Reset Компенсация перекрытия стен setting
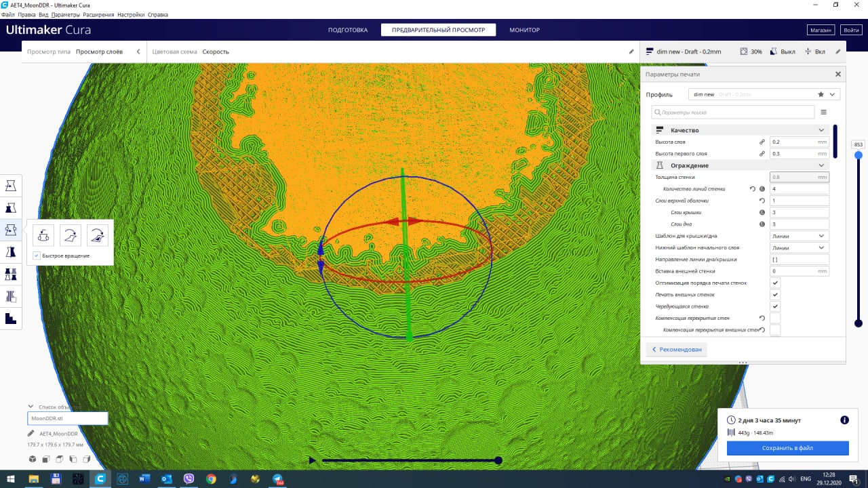868x488 pixels. coord(762,318)
